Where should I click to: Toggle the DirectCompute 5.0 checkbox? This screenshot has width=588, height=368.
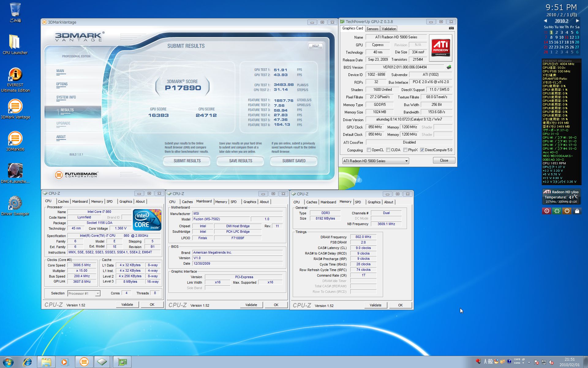coord(422,150)
